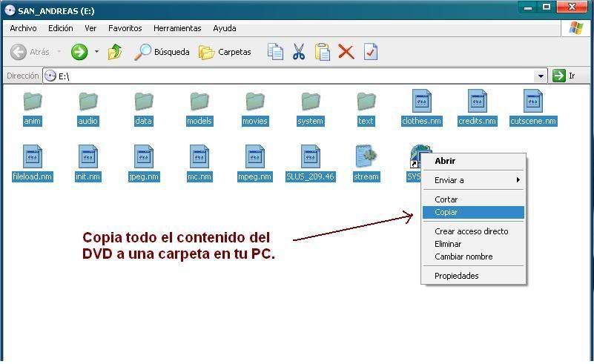Open the Archivo menu
594x364 pixels.
(x=23, y=28)
